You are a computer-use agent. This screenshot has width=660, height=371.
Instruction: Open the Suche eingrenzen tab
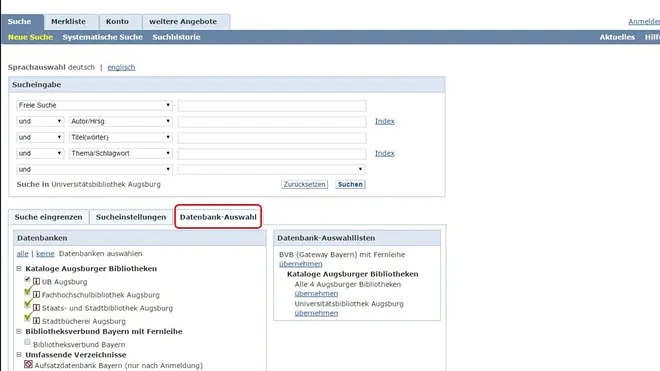48,217
